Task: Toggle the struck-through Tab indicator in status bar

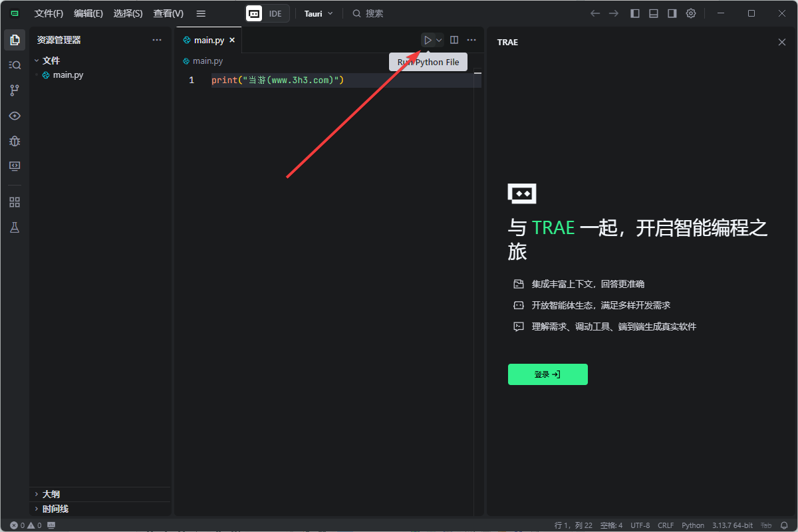Action: tap(766, 525)
